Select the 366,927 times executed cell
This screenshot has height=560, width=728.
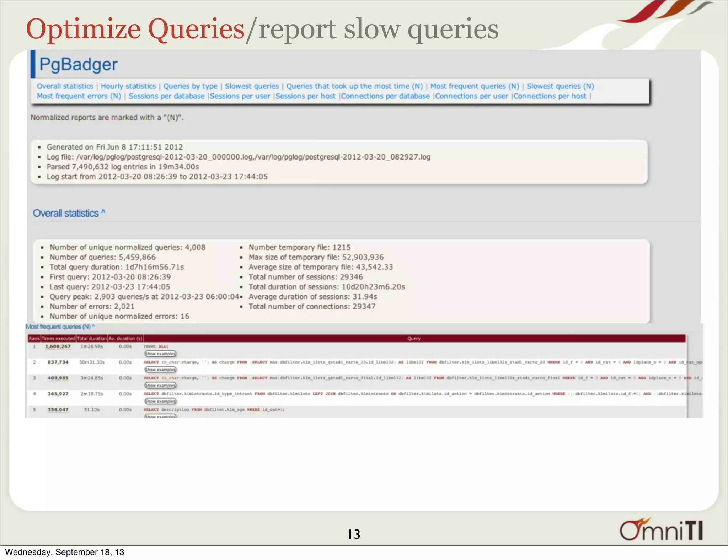click(x=58, y=394)
